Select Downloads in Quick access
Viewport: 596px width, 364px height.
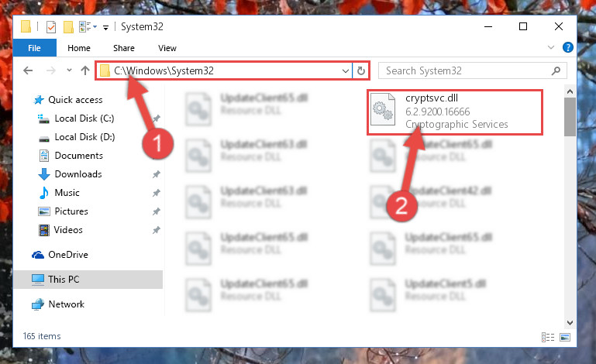click(x=78, y=174)
